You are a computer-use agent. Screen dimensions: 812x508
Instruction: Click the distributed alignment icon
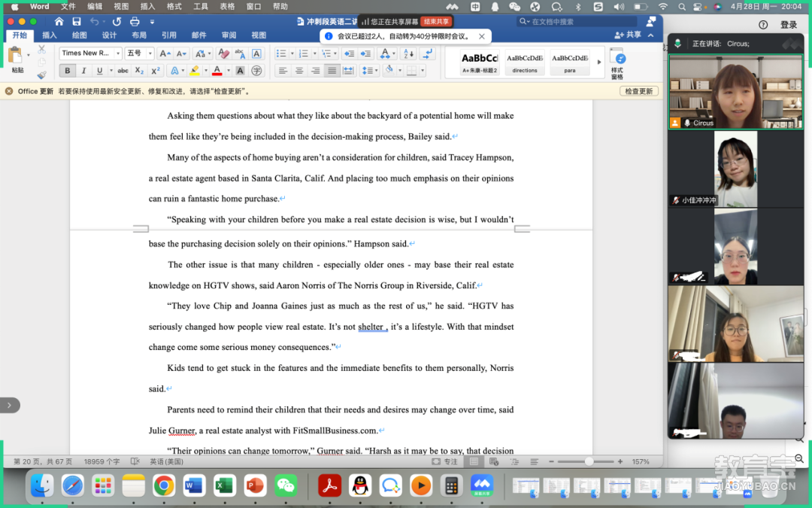[x=349, y=71]
